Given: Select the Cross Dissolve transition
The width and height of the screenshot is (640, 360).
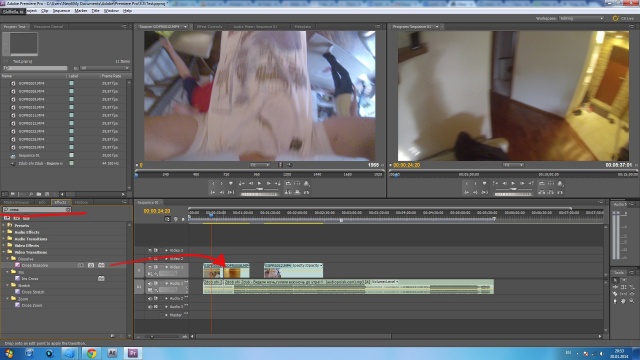Looking at the screenshot, I should [35, 265].
